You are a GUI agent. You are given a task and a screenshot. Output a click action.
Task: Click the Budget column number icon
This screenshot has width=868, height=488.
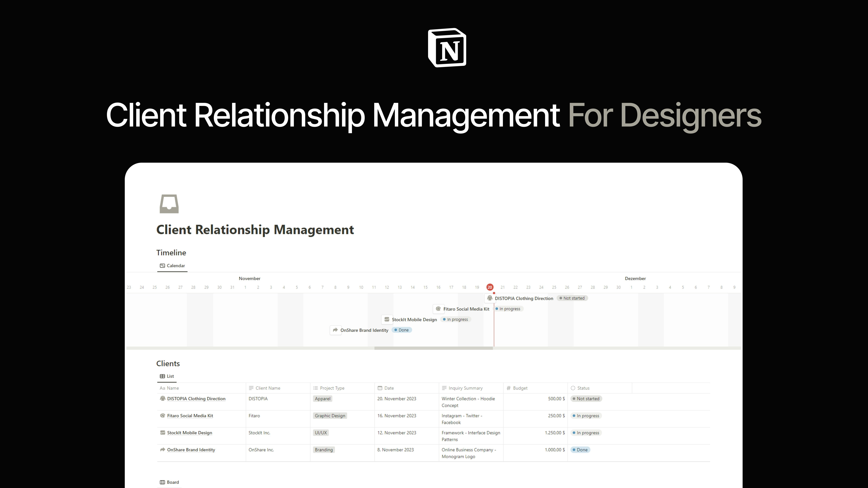(509, 388)
